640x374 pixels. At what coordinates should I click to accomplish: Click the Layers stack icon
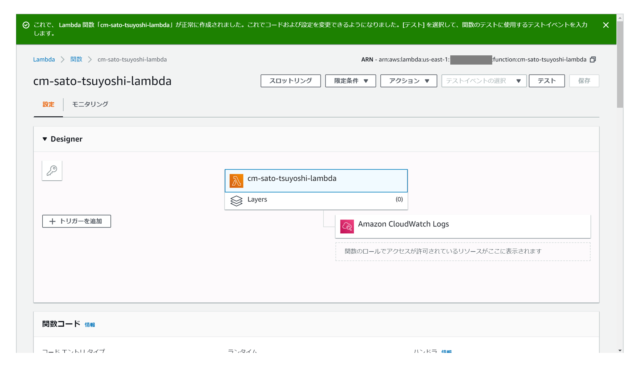click(x=236, y=200)
